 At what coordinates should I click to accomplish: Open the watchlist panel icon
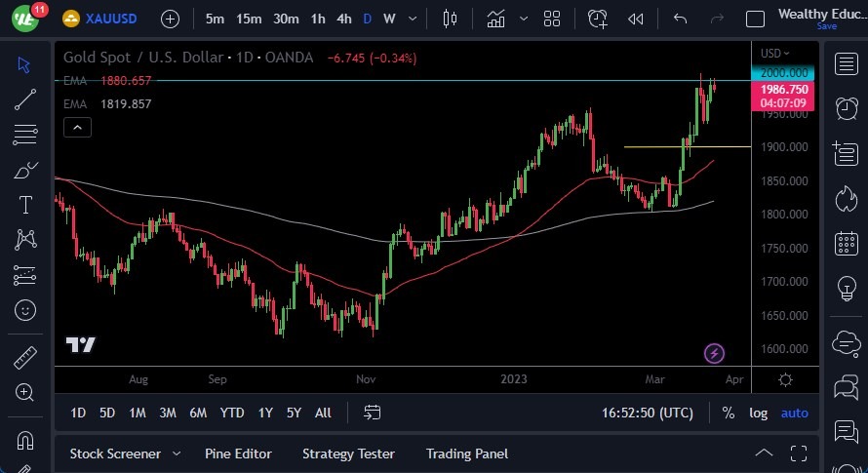pyautogui.click(x=845, y=64)
